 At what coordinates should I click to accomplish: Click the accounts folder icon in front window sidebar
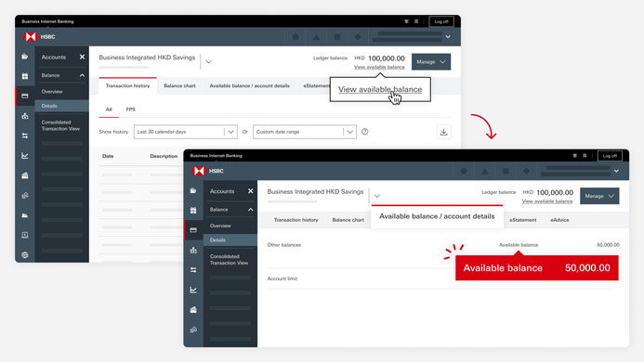pyautogui.click(x=193, y=190)
